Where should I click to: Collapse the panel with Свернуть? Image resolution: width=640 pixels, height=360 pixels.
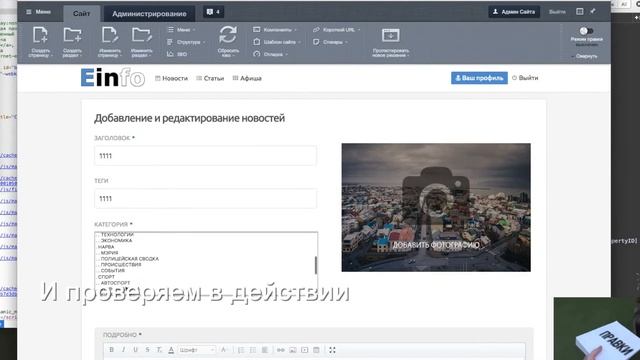coord(584,56)
